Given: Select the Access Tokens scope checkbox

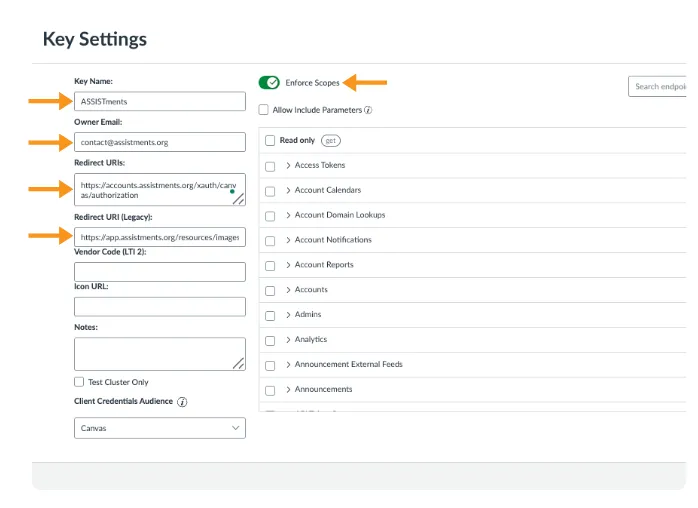Looking at the screenshot, I should point(270,166).
